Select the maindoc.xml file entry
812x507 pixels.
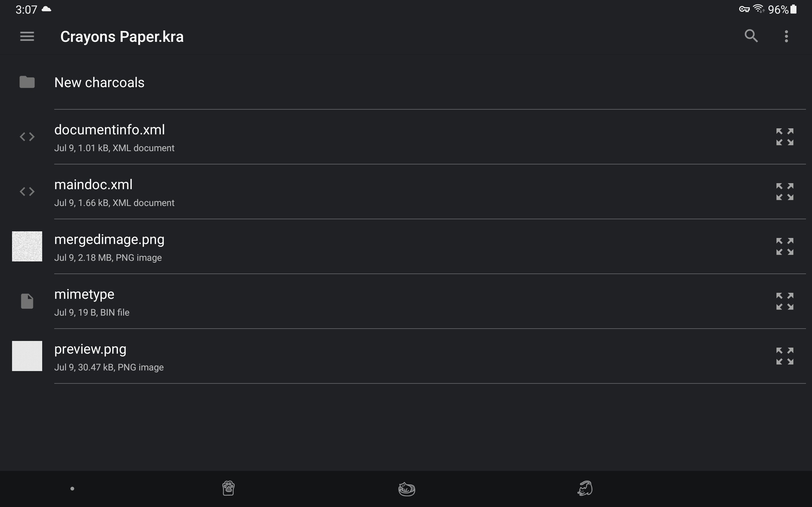pyautogui.click(x=406, y=191)
